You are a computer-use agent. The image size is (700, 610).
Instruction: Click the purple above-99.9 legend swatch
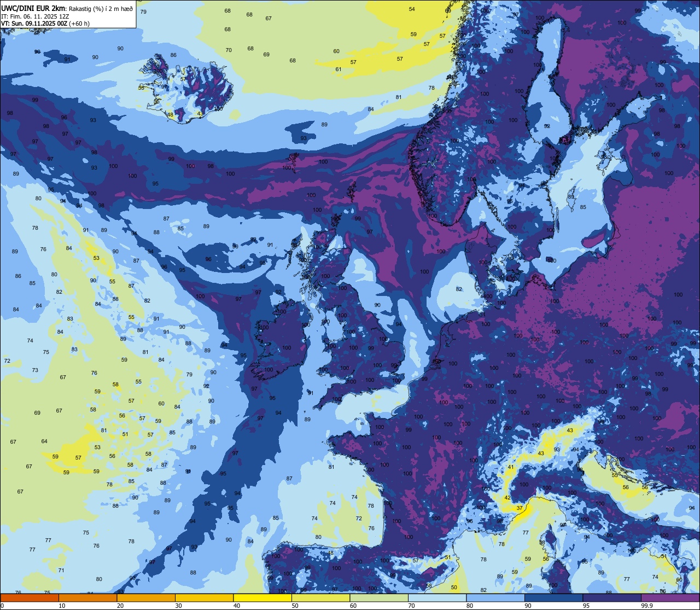pos(670,597)
